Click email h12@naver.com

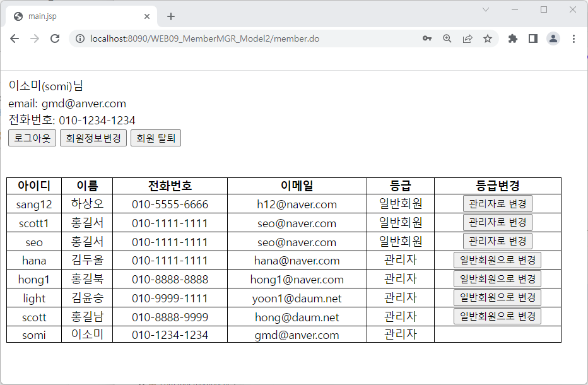click(x=297, y=204)
